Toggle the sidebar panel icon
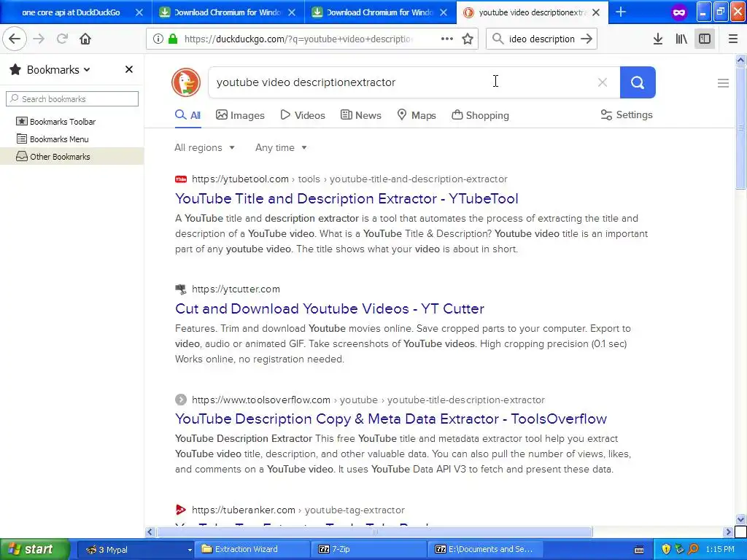747x560 pixels. click(x=705, y=39)
